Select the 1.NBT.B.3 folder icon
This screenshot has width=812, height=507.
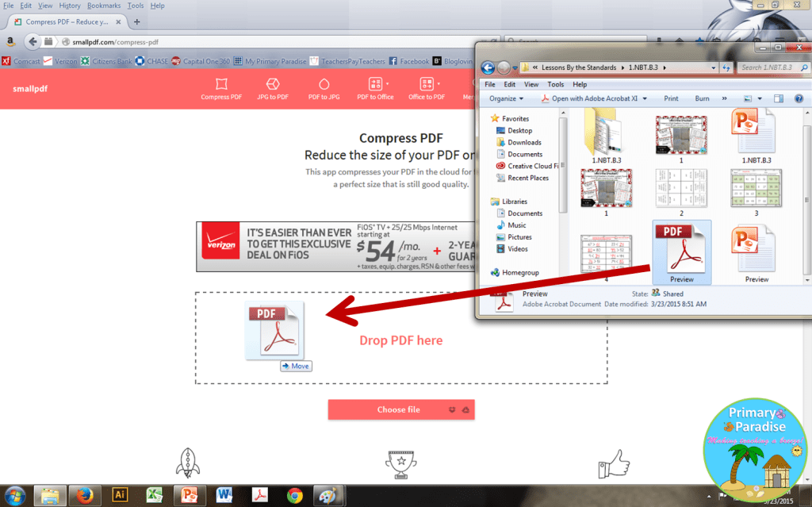pos(607,136)
